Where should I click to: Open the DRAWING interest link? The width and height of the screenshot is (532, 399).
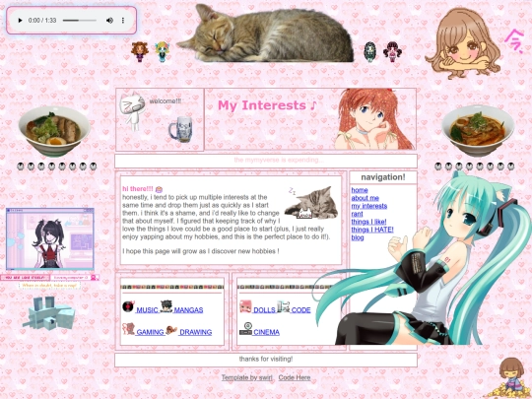click(x=195, y=333)
